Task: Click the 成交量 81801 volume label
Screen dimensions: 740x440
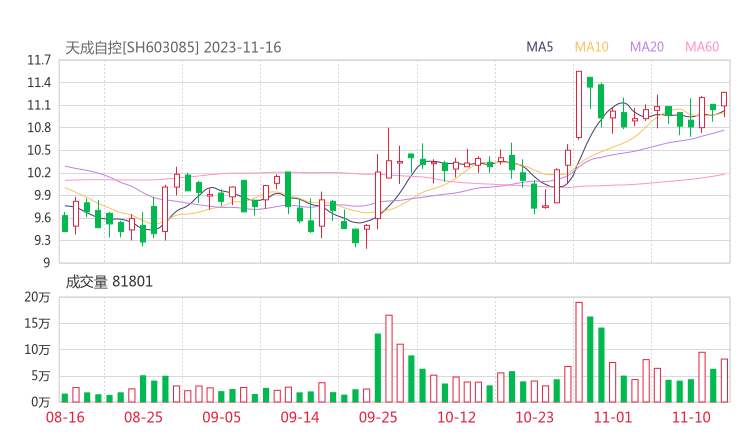Action: [x=109, y=282]
